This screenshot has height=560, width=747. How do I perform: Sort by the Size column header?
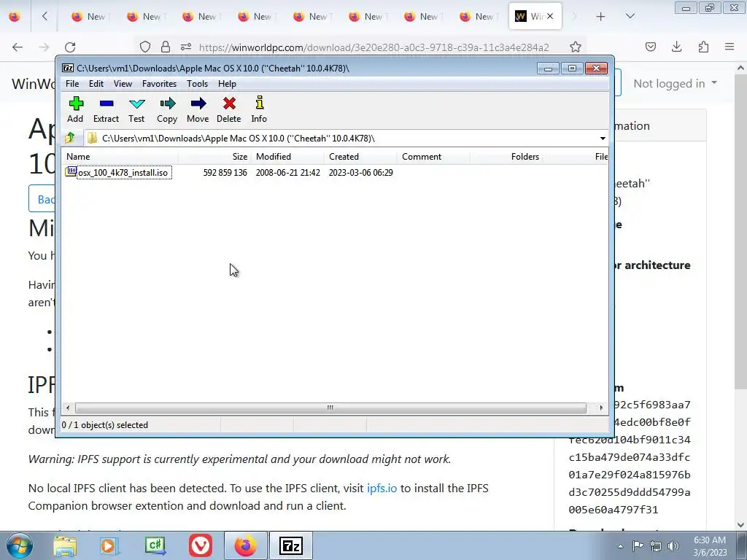[215, 157]
